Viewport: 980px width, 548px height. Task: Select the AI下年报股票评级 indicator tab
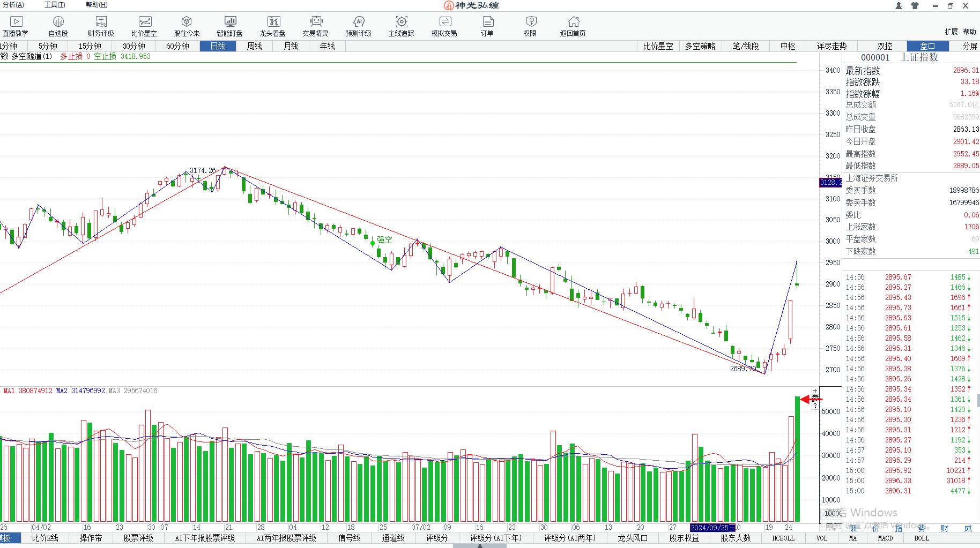205,538
